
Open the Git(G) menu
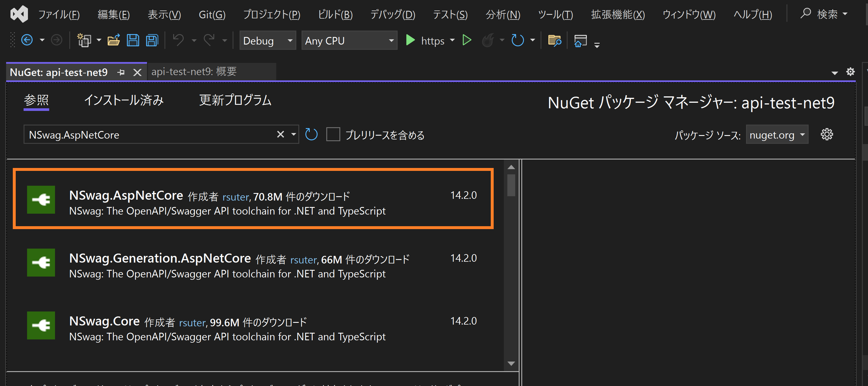click(x=212, y=15)
